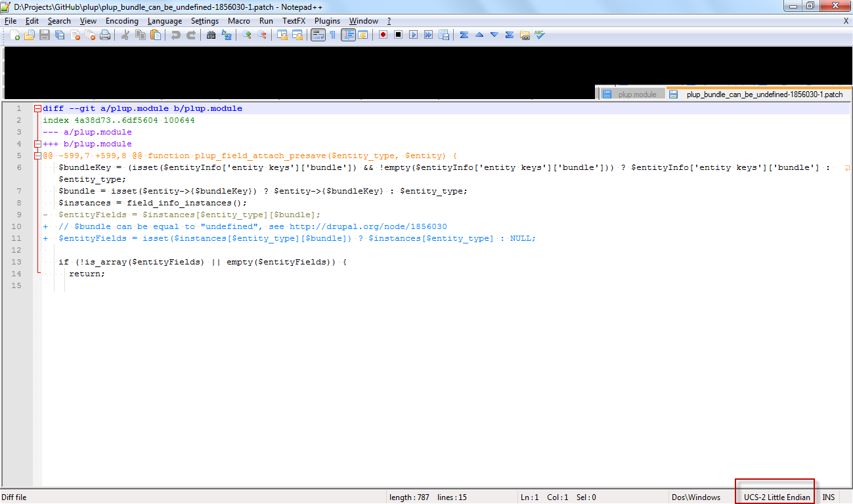Run macro multiple times icon

click(x=428, y=35)
